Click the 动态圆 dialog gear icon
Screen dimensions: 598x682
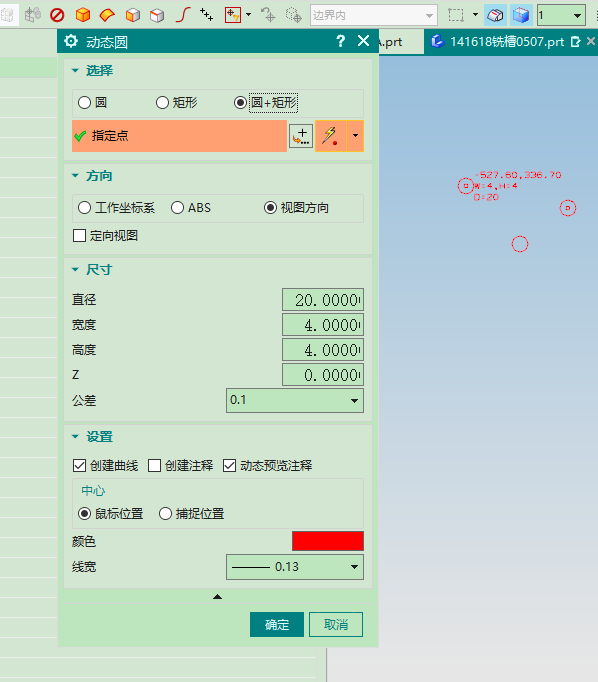pyautogui.click(x=71, y=42)
